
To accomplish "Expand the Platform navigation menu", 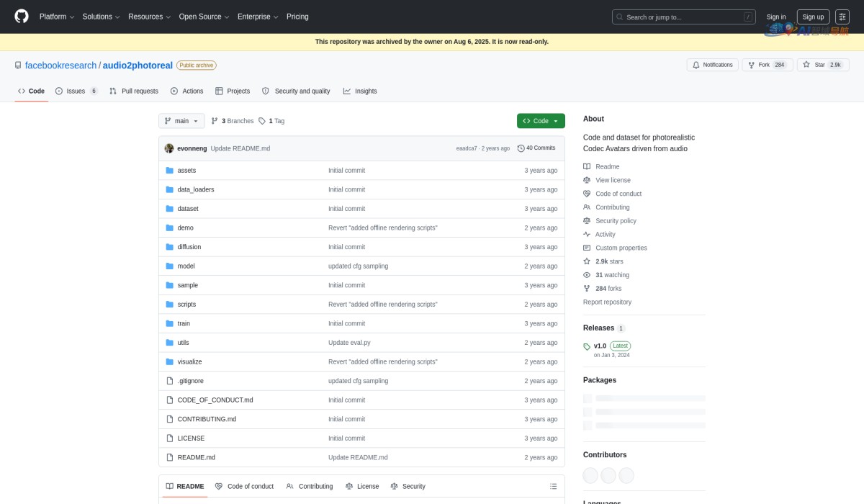I will click(x=57, y=17).
